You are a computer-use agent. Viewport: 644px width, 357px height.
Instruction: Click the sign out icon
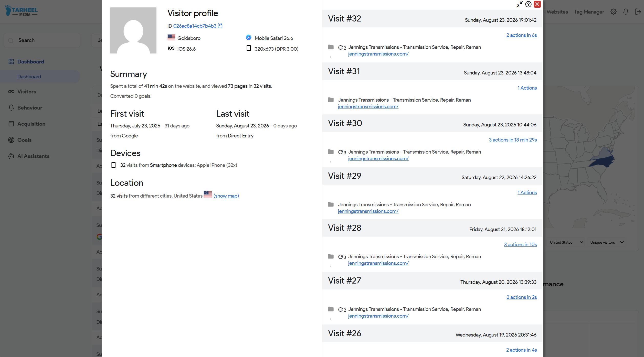638,12
